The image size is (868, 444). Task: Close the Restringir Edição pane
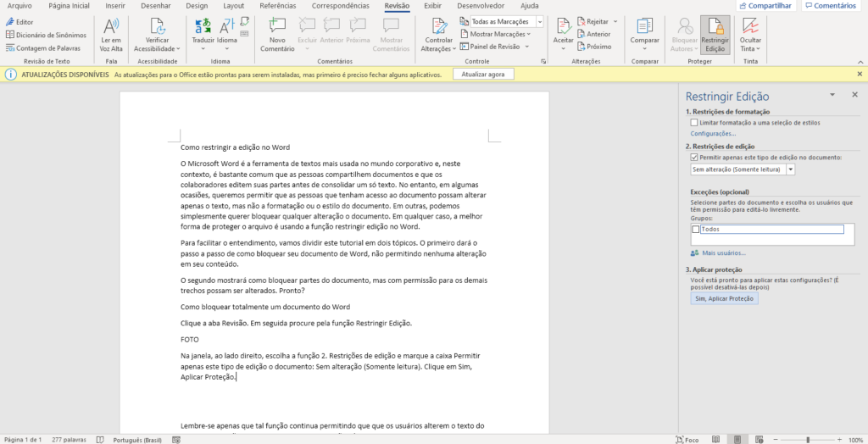point(854,95)
